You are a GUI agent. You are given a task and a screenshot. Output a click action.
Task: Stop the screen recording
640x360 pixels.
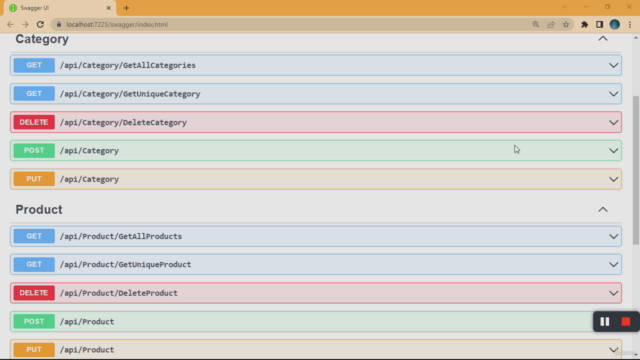click(x=626, y=322)
